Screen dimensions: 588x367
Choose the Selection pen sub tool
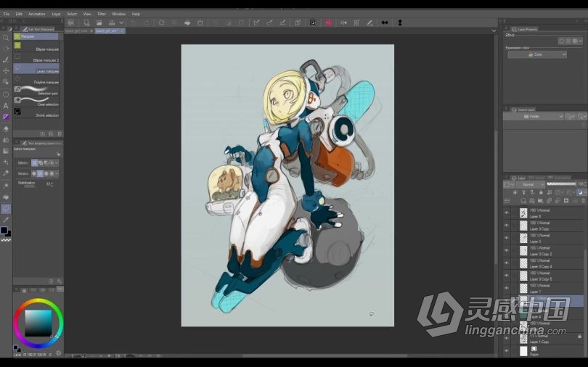[x=36, y=91]
